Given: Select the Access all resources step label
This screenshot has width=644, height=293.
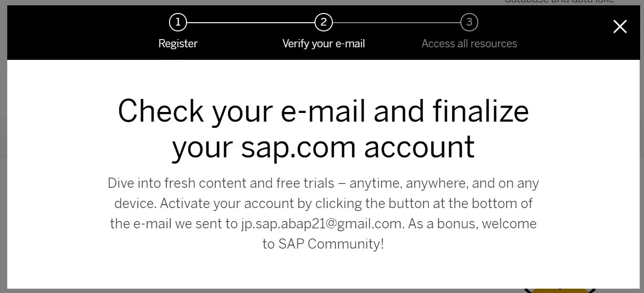Looking at the screenshot, I should (x=469, y=43).
